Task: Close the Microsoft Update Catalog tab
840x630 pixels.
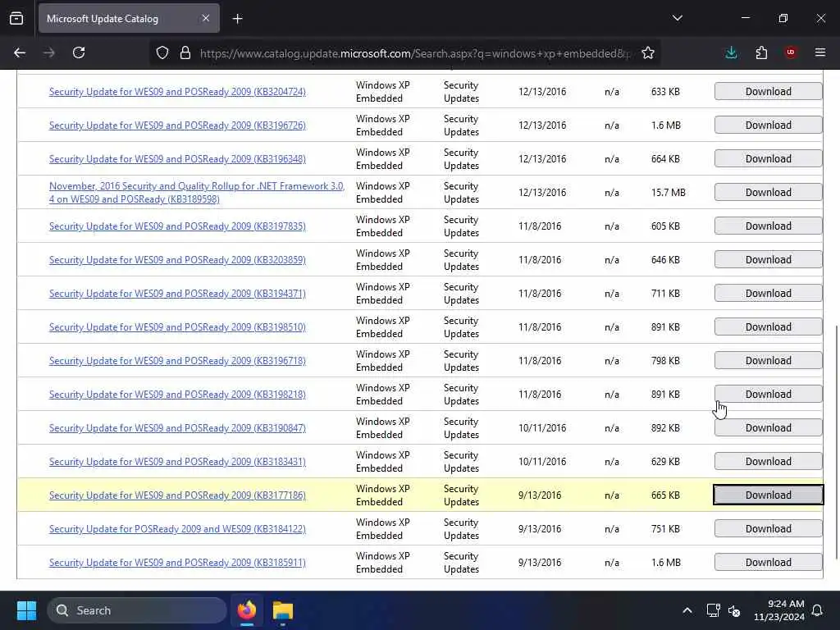Action: (x=206, y=18)
